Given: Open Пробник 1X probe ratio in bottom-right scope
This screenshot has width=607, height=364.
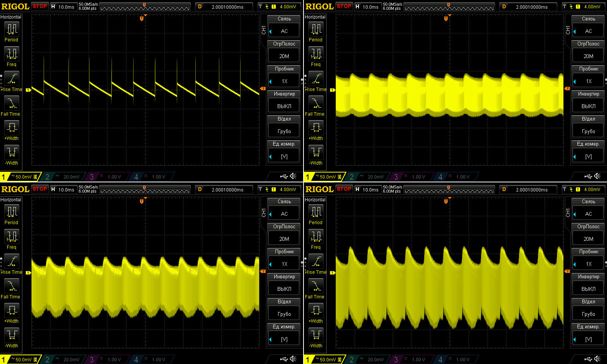Looking at the screenshot, I should pos(588,264).
